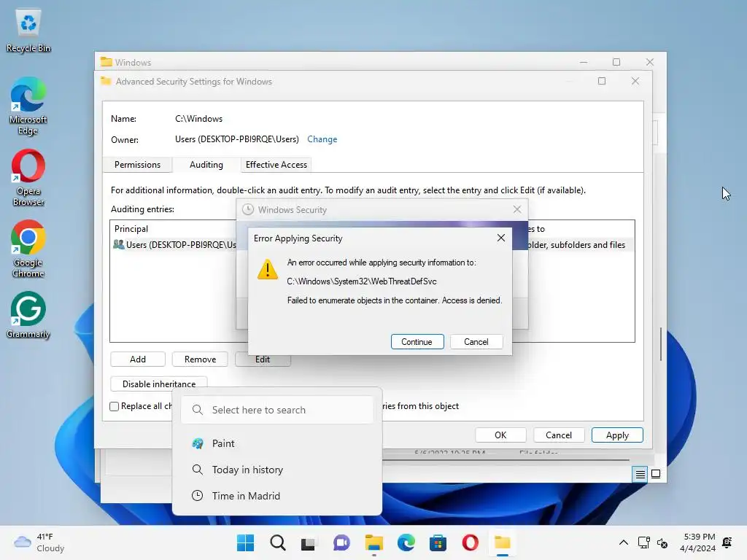Open the clock showing 5:39 PM
The height and width of the screenshot is (560, 747).
[x=697, y=542]
